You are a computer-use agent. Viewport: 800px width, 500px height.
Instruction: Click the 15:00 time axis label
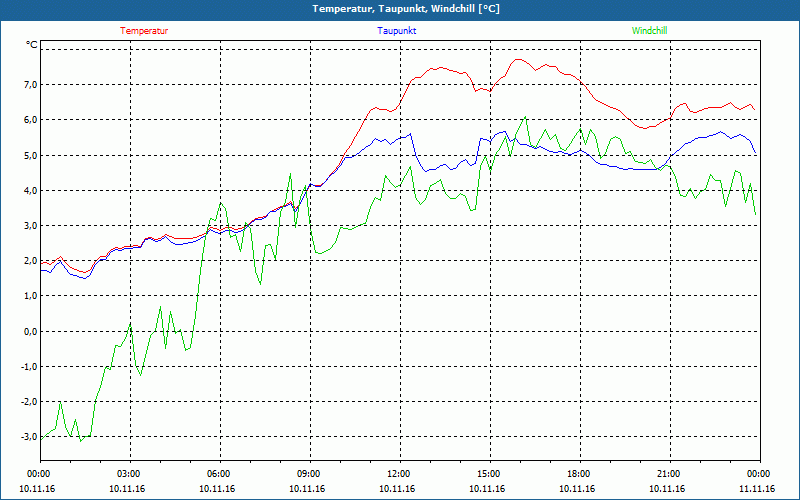point(490,474)
